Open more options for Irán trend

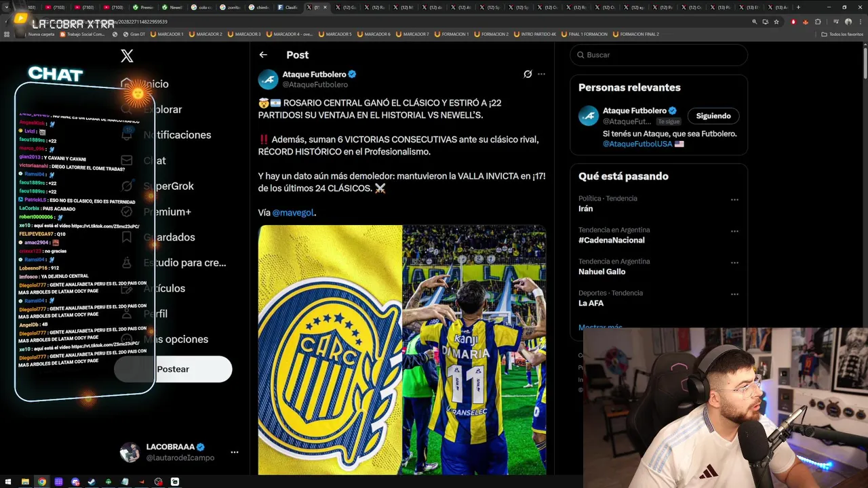(734, 200)
